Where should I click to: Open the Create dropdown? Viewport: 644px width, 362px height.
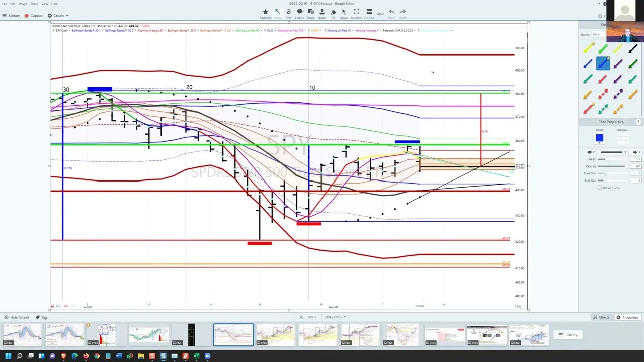[58, 16]
